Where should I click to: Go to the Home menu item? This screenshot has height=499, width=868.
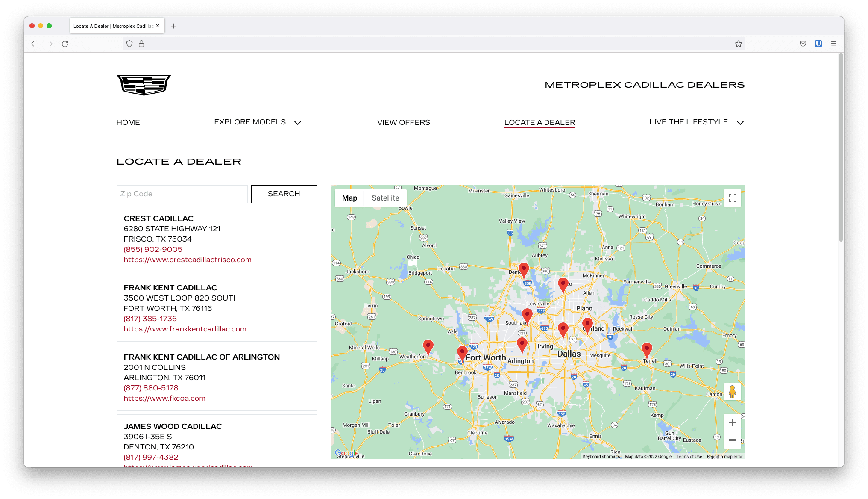(128, 122)
